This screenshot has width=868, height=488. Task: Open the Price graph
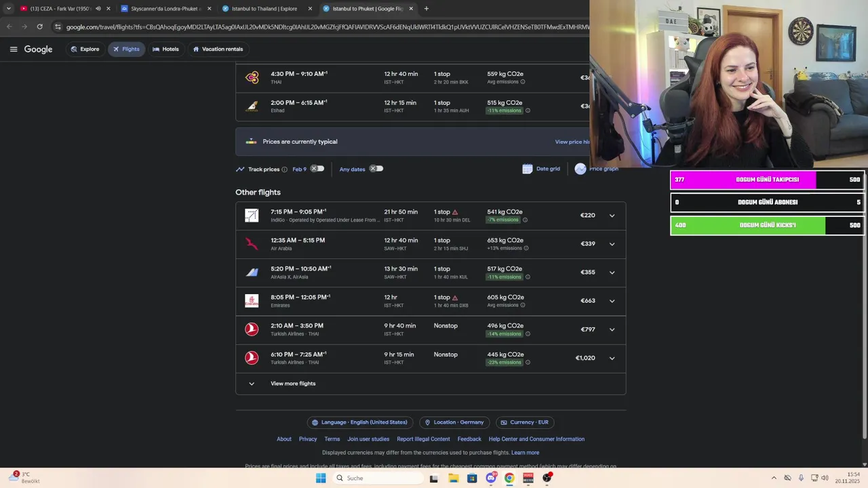(x=597, y=169)
